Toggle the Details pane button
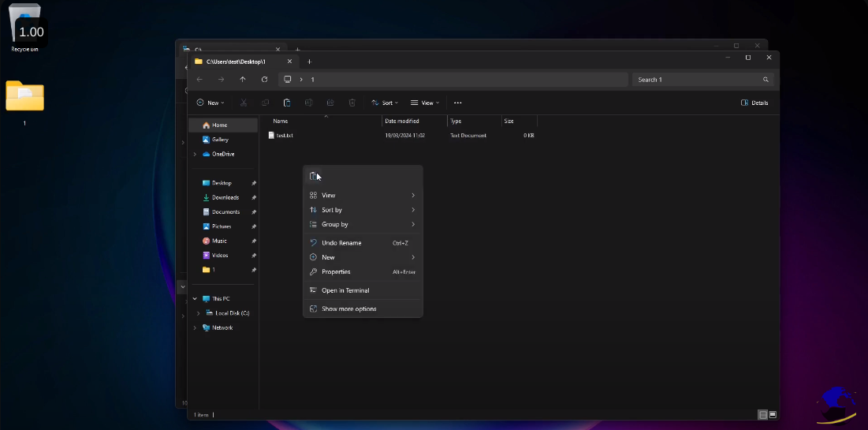Image resolution: width=868 pixels, height=430 pixels. (x=754, y=103)
